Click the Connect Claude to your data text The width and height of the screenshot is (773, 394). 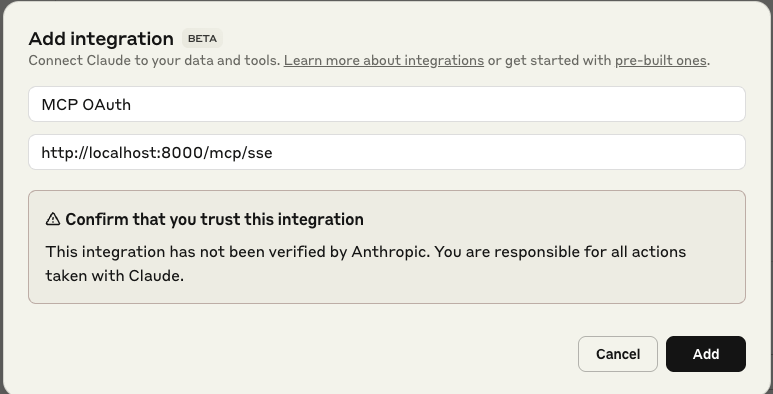tap(154, 61)
